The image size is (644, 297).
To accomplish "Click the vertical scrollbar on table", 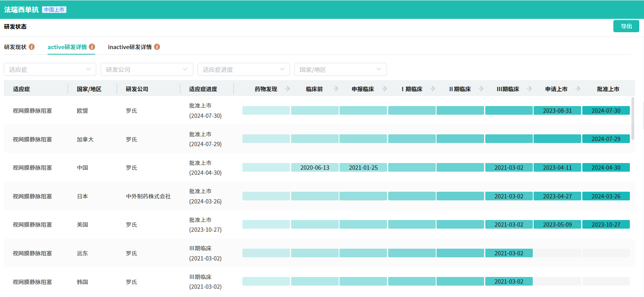I will click(x=633, y=118).
